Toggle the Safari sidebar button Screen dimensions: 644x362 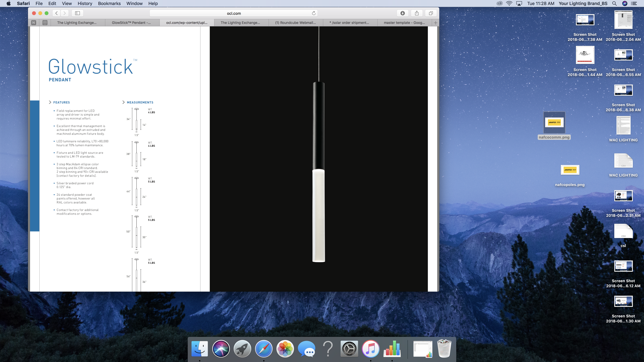(x=78, y=13)
